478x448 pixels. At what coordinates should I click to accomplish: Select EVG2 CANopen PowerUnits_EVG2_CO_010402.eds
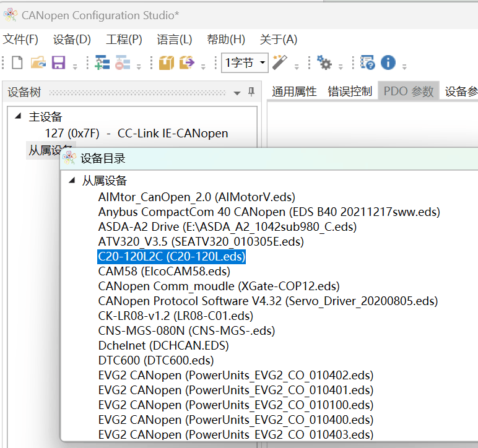236,375
